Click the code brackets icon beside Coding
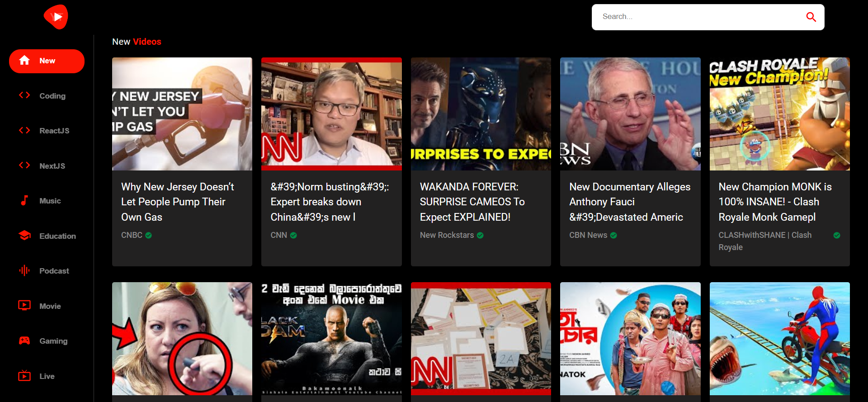Viewport: 868px width, 402px height. (x=24, y=95)
